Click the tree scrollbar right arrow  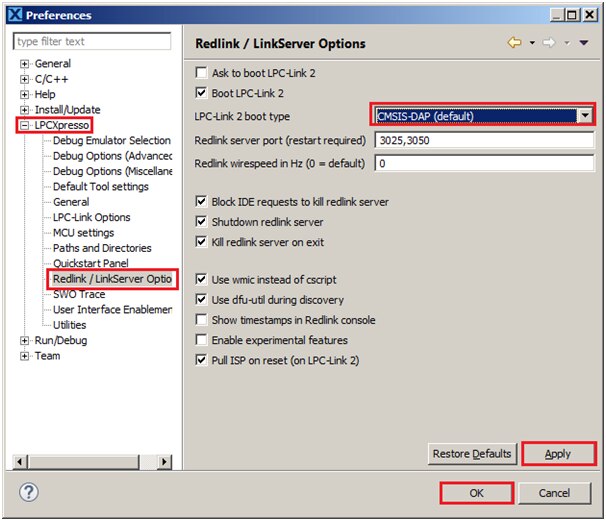(x=165, y=461)
